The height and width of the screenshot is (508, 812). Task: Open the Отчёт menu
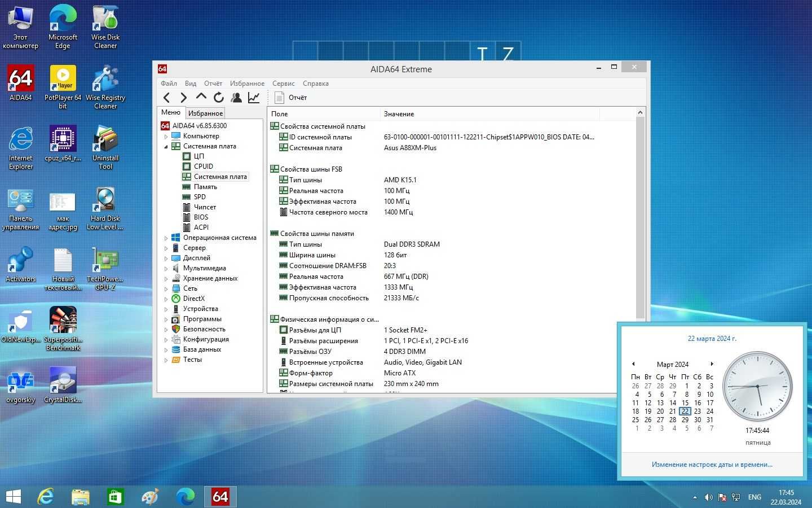click(213, 84)
